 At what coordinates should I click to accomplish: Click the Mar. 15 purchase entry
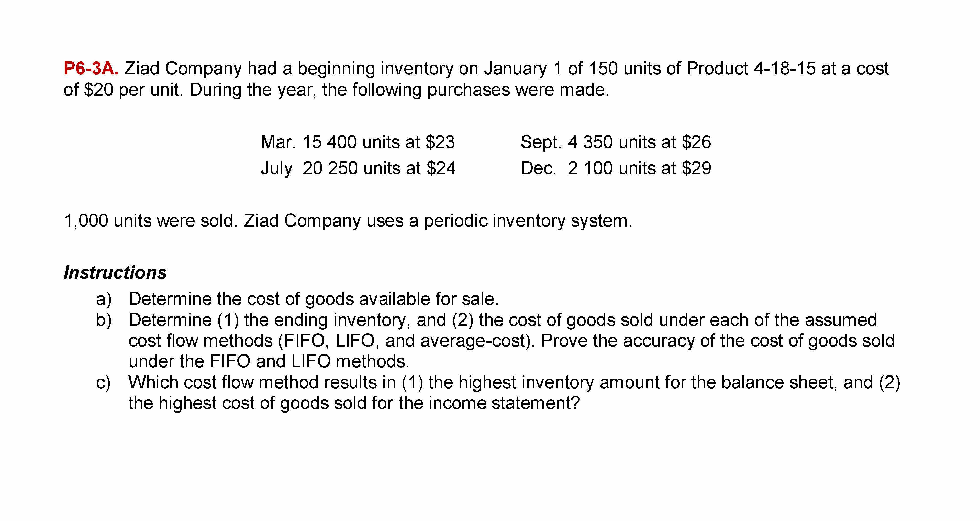pos(357,142)
